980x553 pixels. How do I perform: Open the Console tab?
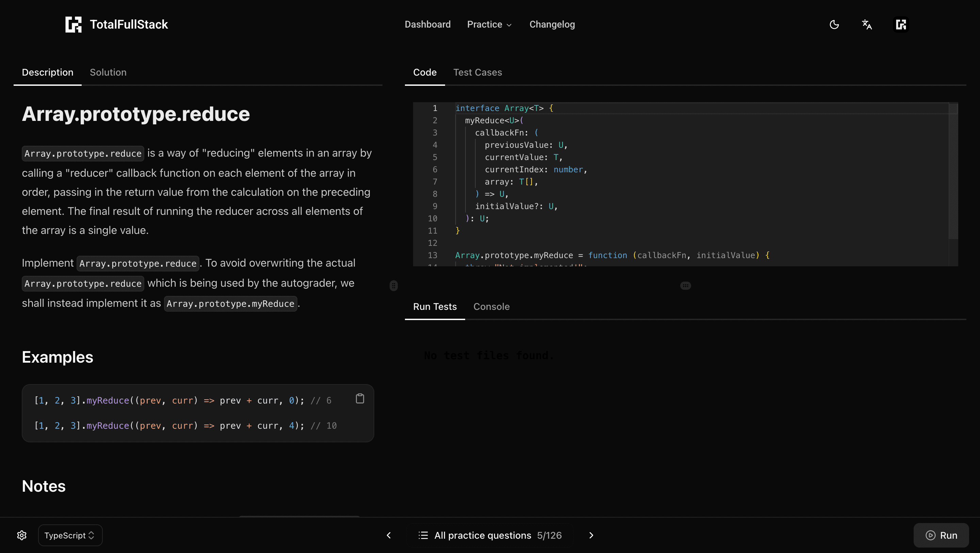[491, 307]
